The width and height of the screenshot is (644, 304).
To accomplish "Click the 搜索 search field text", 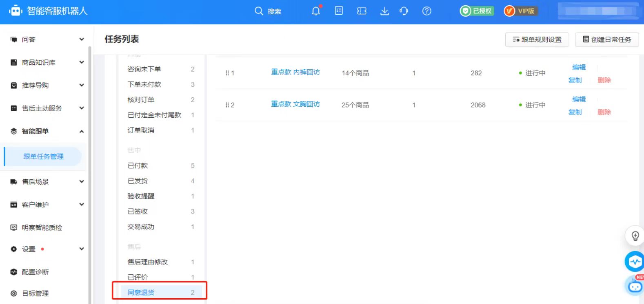I will point(274,11).
